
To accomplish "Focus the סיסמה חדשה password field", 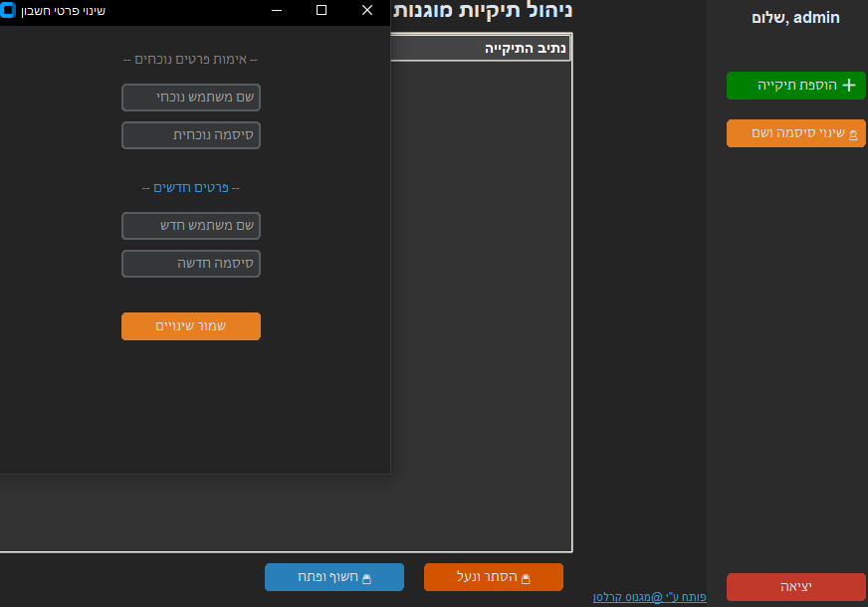I will (191, 264).
